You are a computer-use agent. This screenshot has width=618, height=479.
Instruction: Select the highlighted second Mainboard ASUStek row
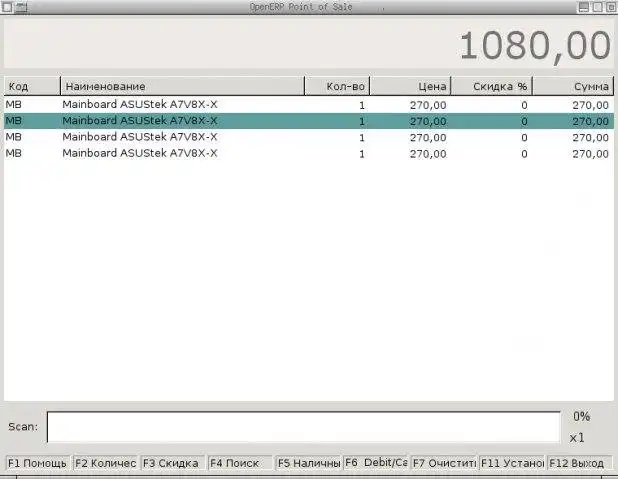click(309, 121)
